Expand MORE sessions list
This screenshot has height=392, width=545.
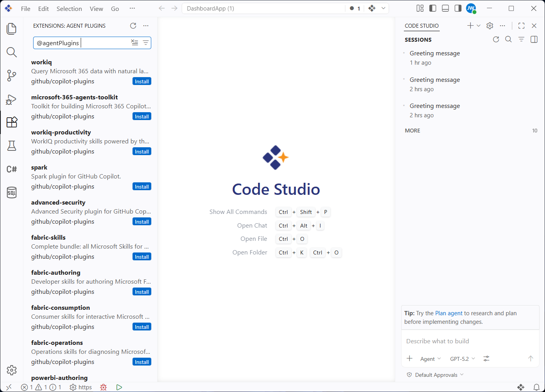coord(471,131)
